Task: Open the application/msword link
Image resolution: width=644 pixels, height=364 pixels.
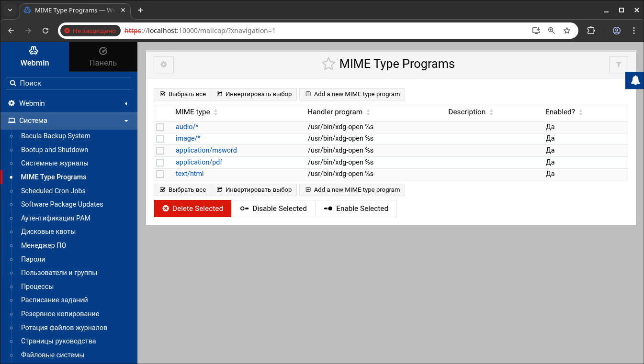Action: tap(206, 150)
